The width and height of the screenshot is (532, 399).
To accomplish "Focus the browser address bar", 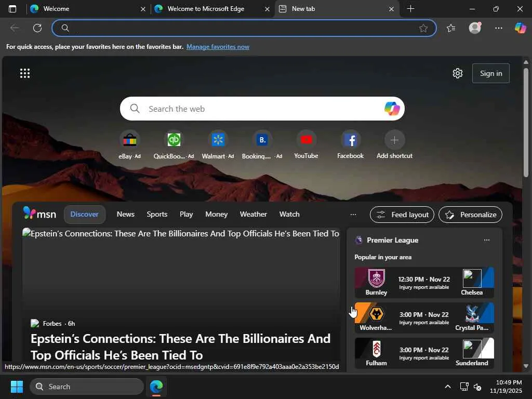I will [244, 28].
